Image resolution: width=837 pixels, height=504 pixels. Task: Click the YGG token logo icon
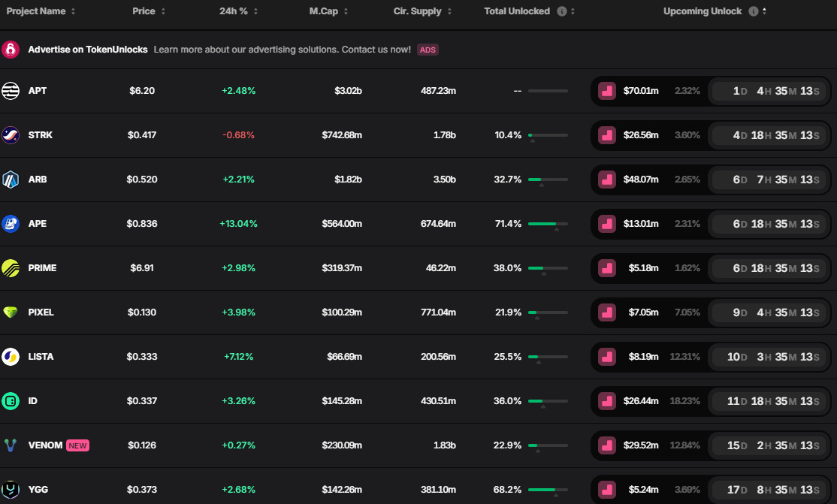click(x=10, y=490)
